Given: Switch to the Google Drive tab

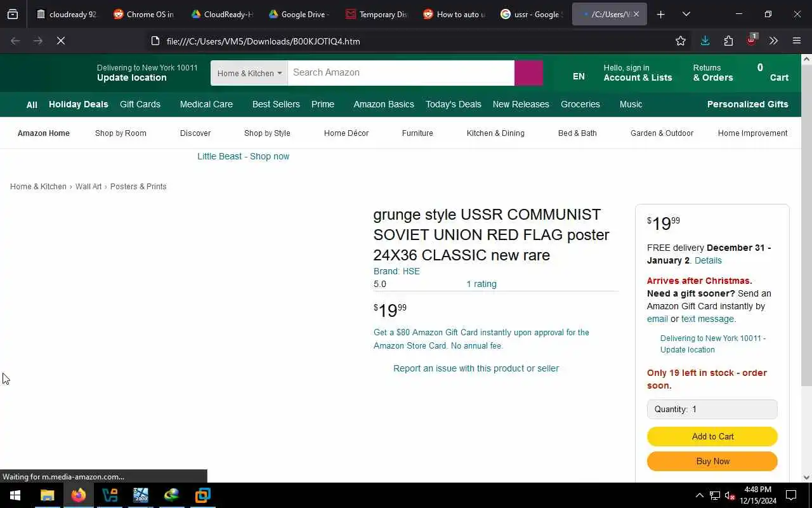Looking at the screenshot, I should pyautogui.click(x=299, y=14).
